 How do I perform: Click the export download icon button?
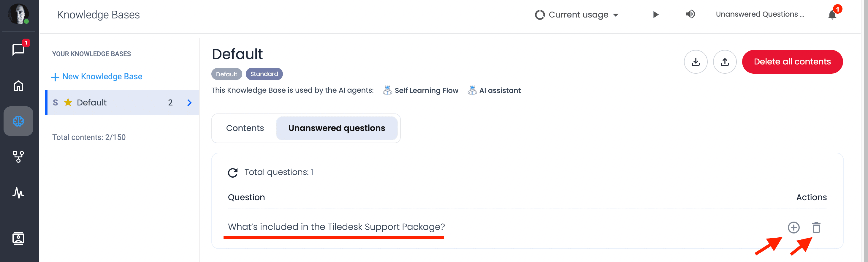coord(696,62)
